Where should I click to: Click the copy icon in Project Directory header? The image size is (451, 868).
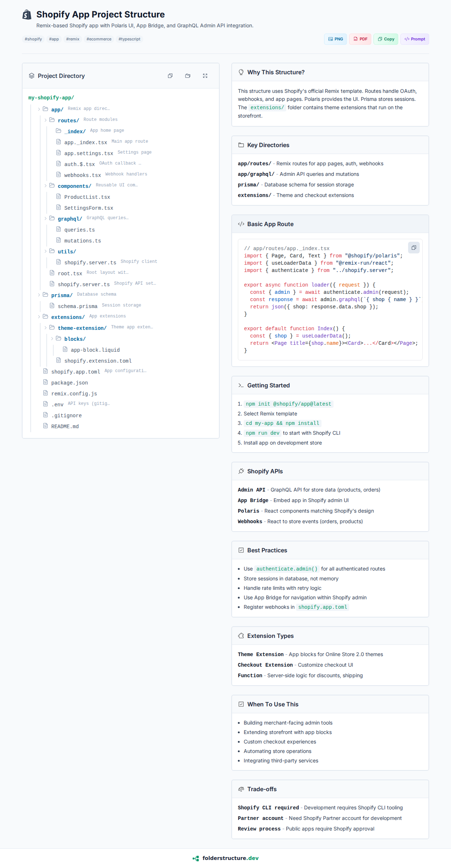[170, 76]
